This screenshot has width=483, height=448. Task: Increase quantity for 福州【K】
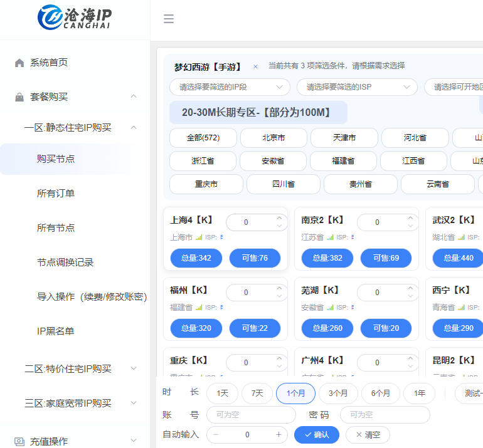279,288
